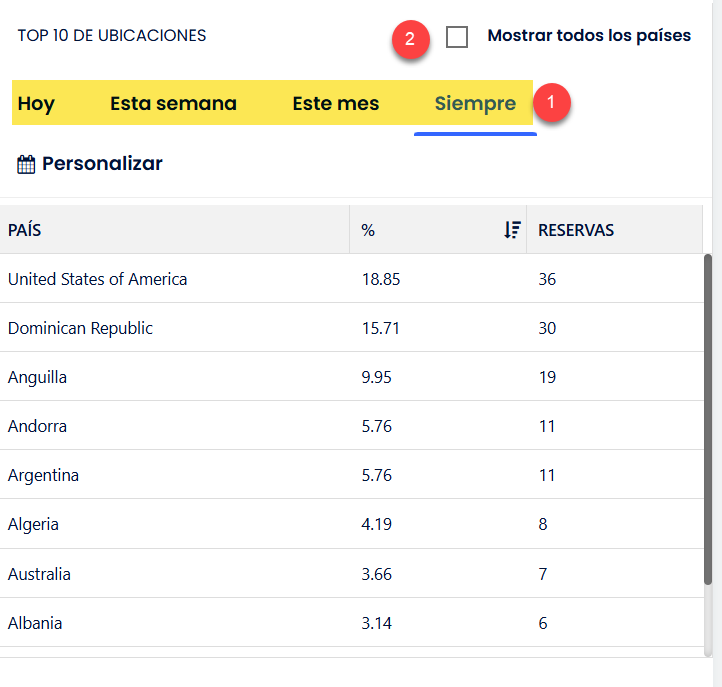Select the Dominican Republic row

(x=80, y=328)
